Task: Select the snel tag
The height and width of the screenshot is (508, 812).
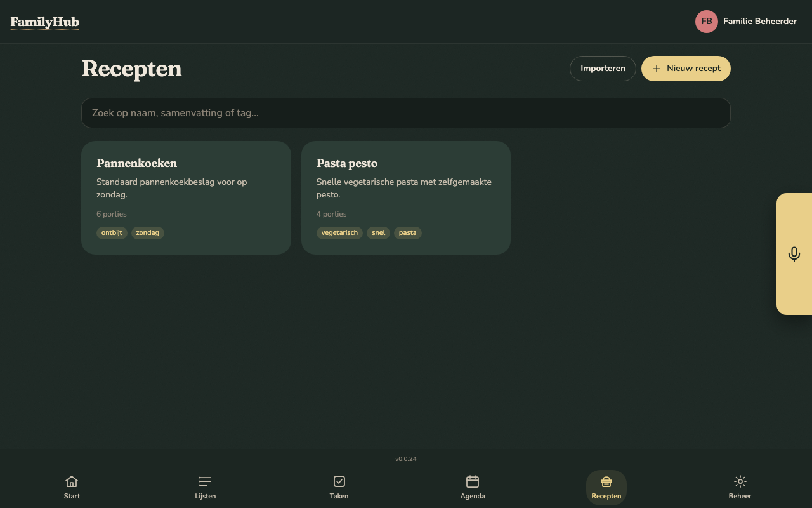Action: coord(378,233)
